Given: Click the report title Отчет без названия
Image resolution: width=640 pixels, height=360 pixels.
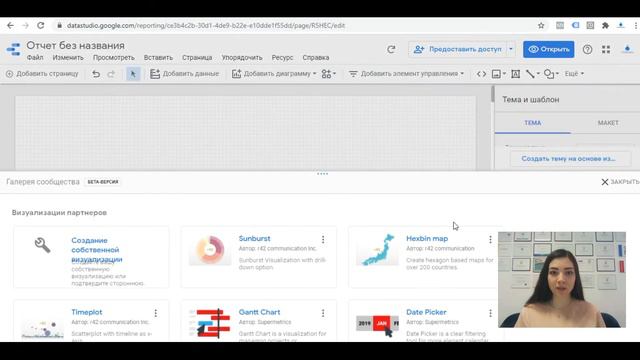Looking at the screenshot, I should [76, 45].
